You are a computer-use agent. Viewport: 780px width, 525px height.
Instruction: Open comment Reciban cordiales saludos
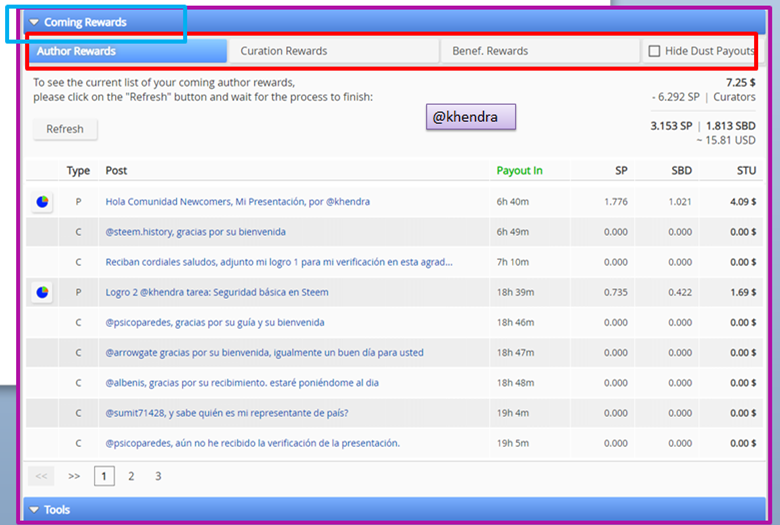pos(279,262)
